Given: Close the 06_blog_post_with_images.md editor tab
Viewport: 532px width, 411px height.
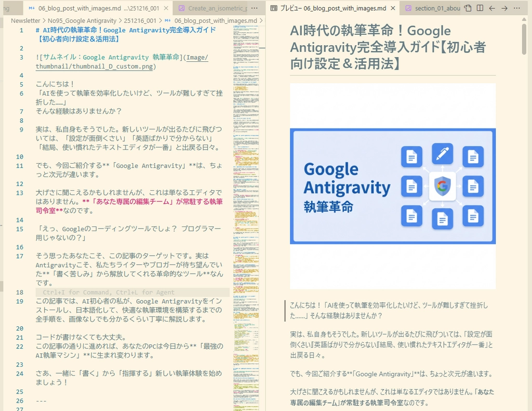Looking at the screenshot, I should tap(166, 8).
